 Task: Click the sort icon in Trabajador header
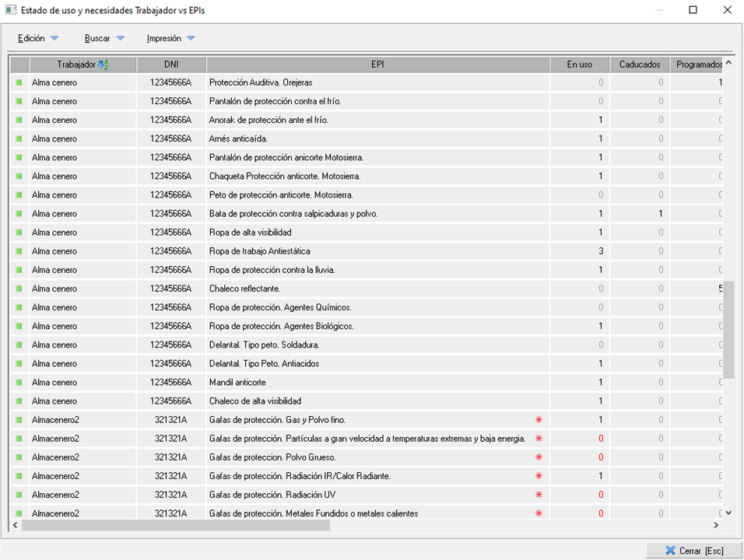(x=104, y=65)
